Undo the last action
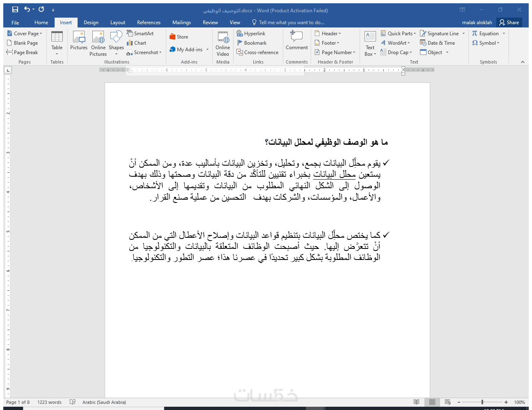Image resolution: width=532 pixels, height=410 pixels. [x=27, y=9]
